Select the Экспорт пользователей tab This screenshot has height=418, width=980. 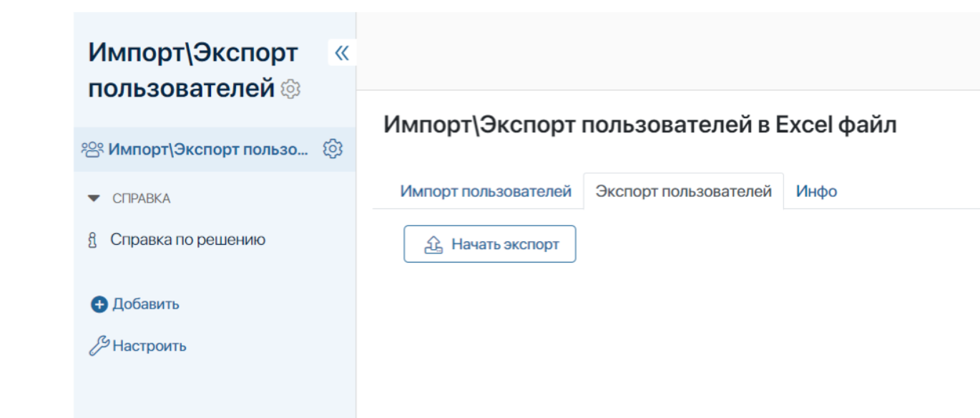click(x=684, y=192)
